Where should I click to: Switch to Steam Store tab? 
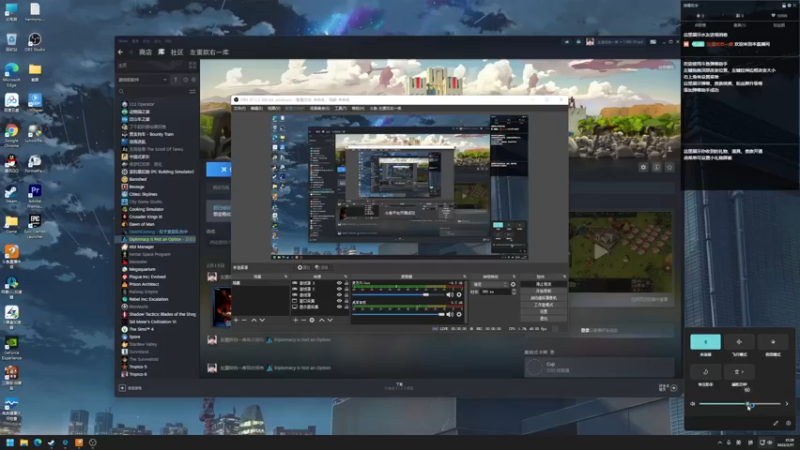coord(145,52)
